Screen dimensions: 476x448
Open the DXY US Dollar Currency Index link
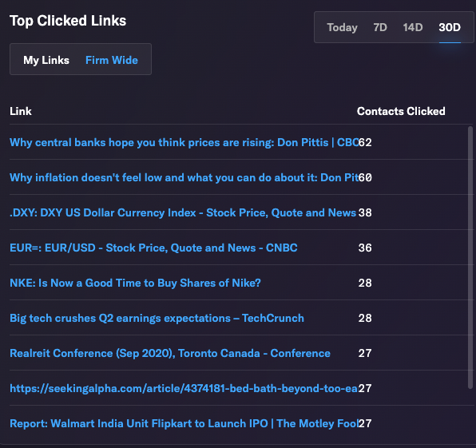(x=183, y=212)
